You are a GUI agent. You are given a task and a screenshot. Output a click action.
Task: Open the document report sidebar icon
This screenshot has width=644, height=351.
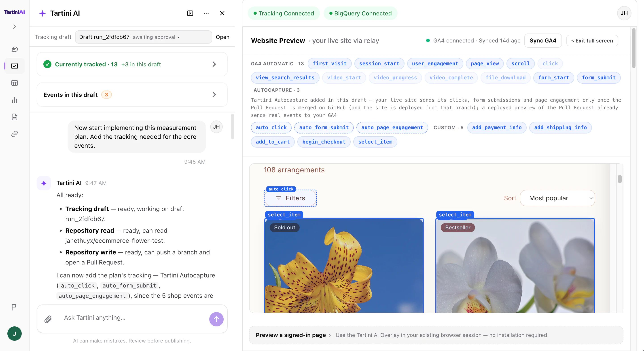pos(15,117)
